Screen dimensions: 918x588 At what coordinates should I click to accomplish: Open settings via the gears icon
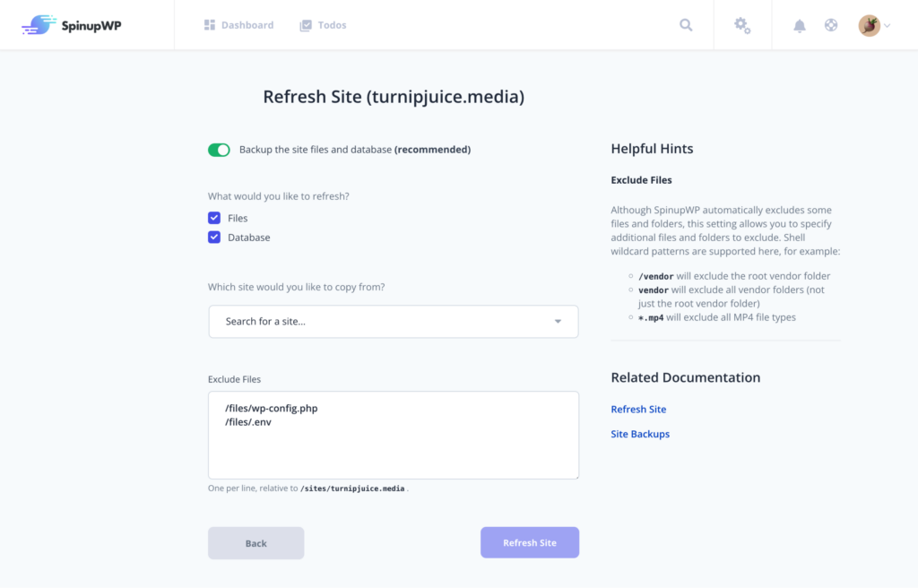tap(742, 25)
